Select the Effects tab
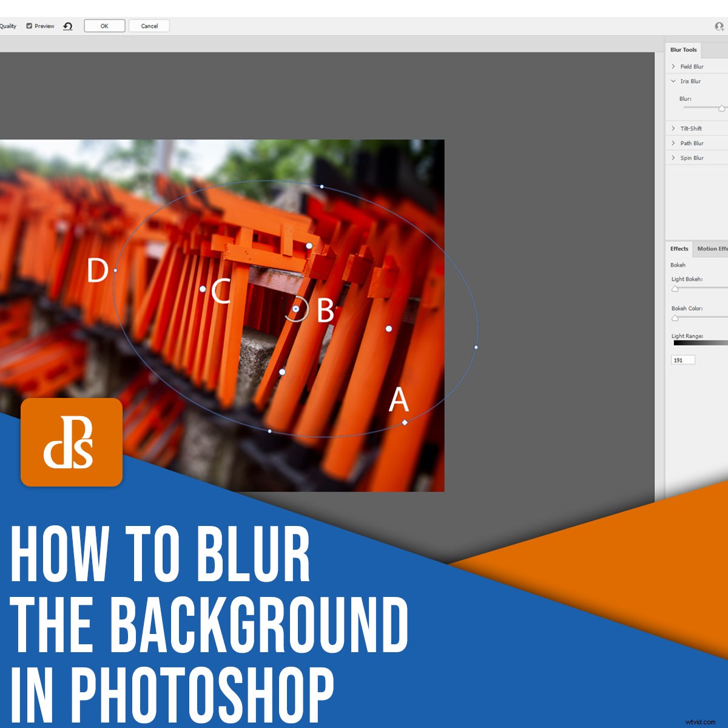The width and height of the screenshot is (728, 728). coord(679,249)
